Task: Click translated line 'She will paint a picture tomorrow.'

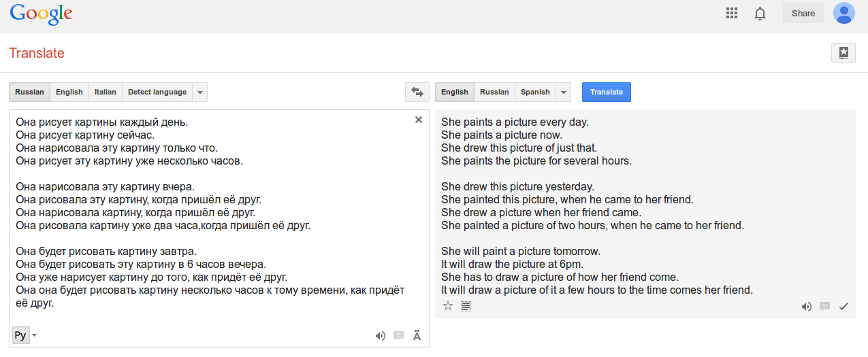Action: [521, 251]
